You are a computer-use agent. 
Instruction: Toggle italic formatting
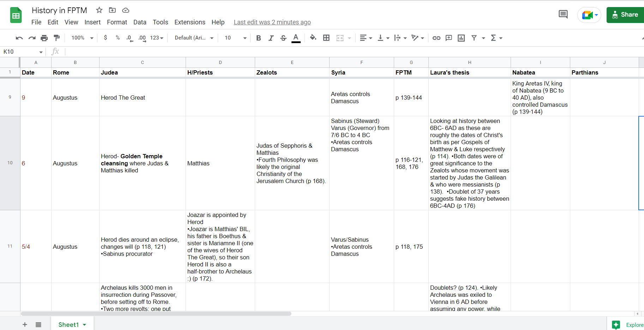point(271,38)
